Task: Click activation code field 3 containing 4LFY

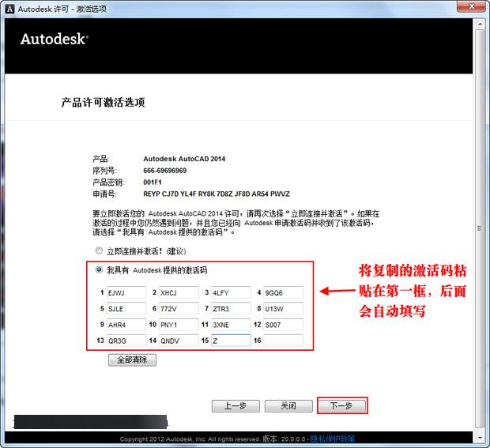Action: coord(231,292)
